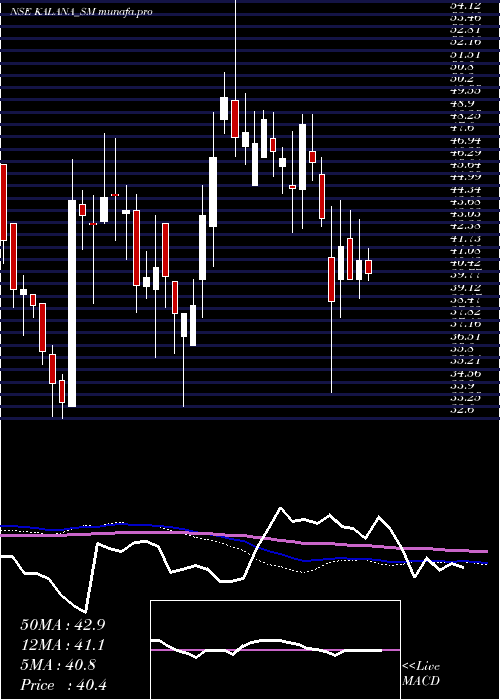This screenshot has width=500, height=700.
Task: Select the Price : 40.4 reading
Action: coord(63,685)
